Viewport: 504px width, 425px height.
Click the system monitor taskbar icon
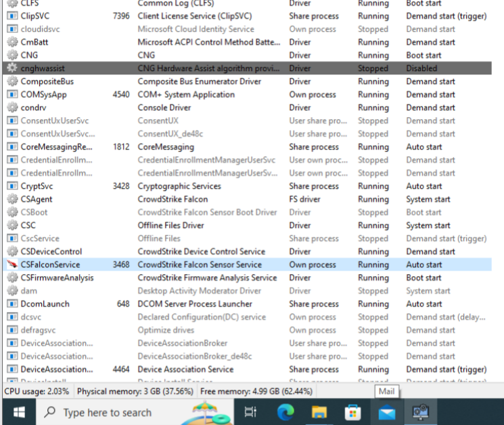click(420, 412)
